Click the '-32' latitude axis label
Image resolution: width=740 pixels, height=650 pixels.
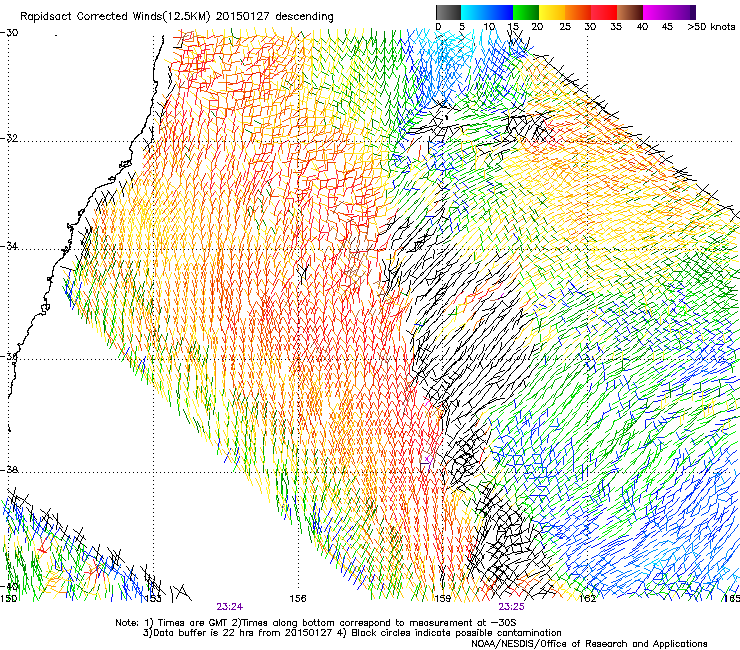click(x=9, y=138)
